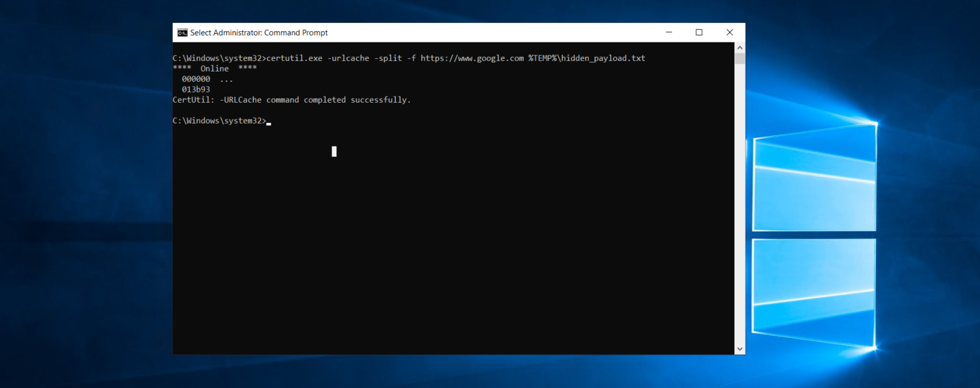
Task: Open the Command Prompt system menu icon
Action: 182,33
